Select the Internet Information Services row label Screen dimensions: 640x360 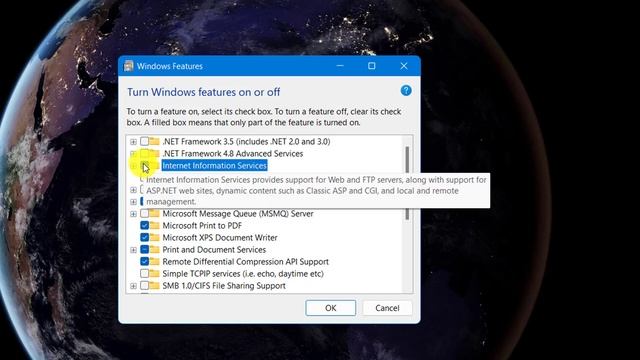[214, 165]
